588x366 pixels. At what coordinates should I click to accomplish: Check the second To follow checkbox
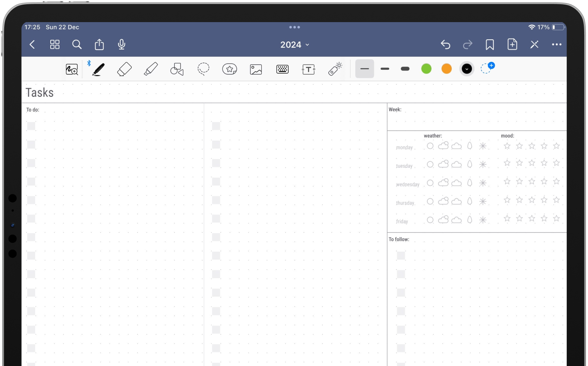tap(401, 274)
